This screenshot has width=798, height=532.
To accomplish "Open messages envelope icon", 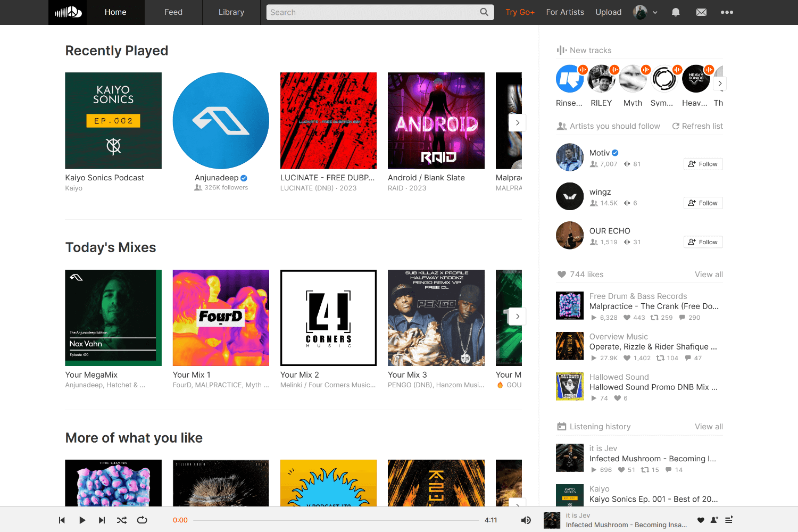I will [x=702, y=12].
